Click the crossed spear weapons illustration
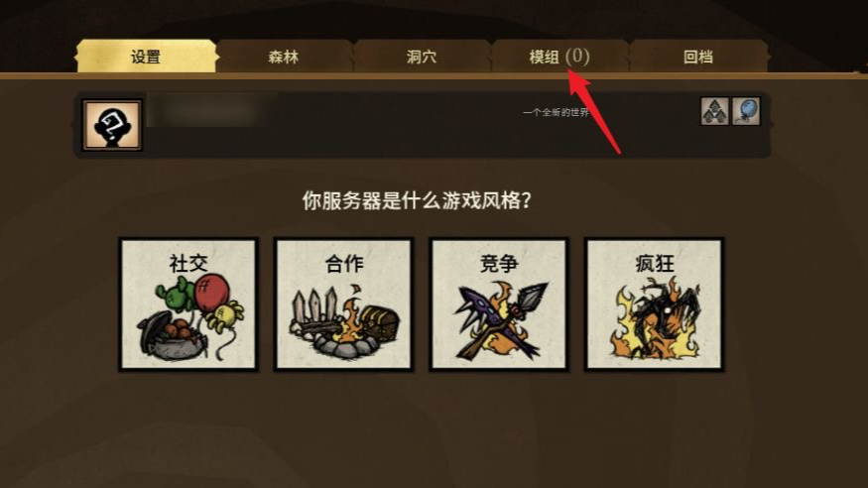 499,319
